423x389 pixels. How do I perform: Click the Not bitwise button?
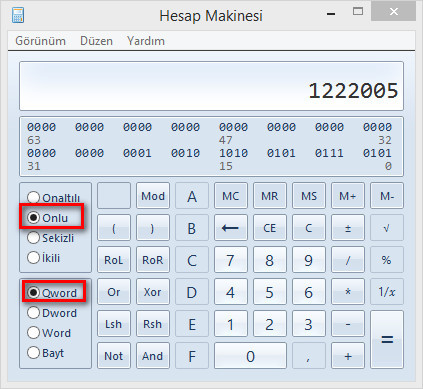tap(114, 356)
